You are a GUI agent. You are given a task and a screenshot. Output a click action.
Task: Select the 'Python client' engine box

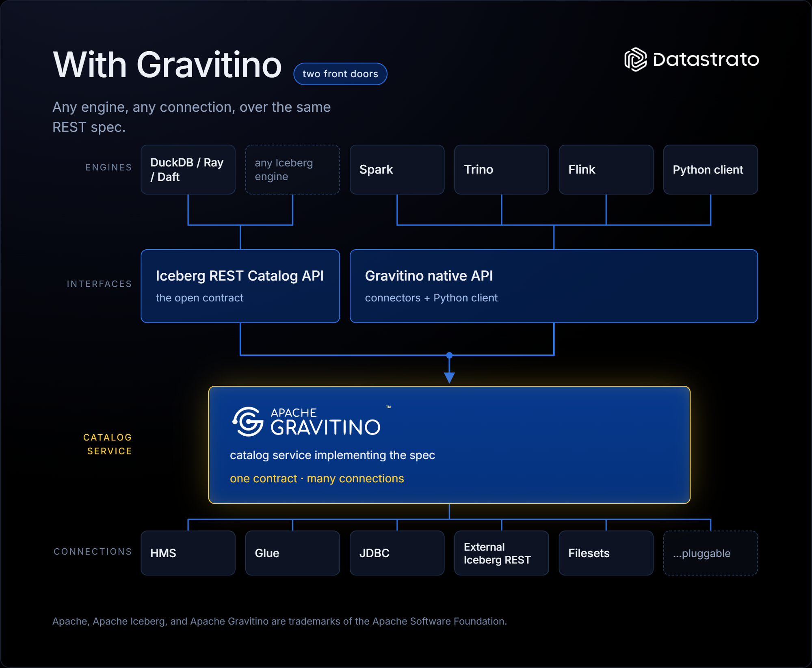click(x=710, y=169)
